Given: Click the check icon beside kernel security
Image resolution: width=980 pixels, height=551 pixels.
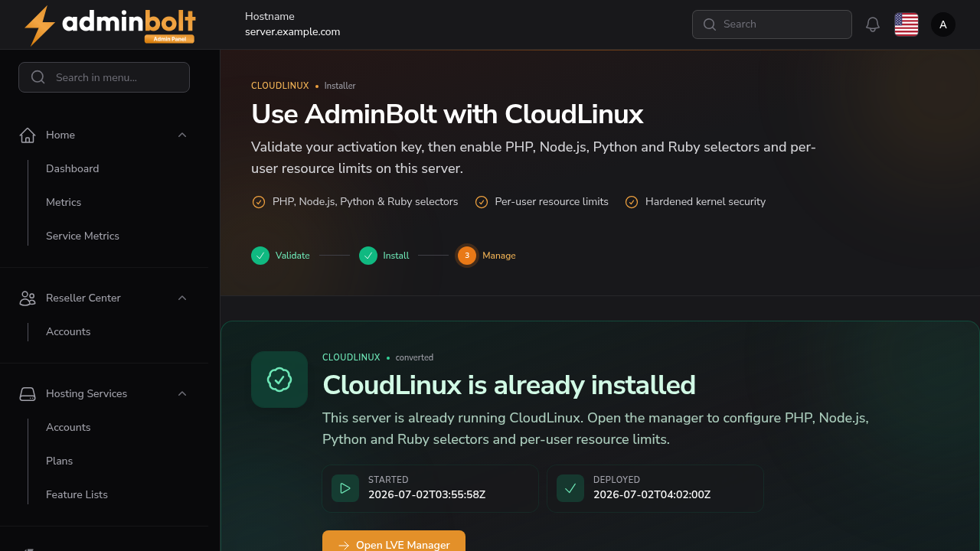Looking at the screenshot, I should 632,202.
